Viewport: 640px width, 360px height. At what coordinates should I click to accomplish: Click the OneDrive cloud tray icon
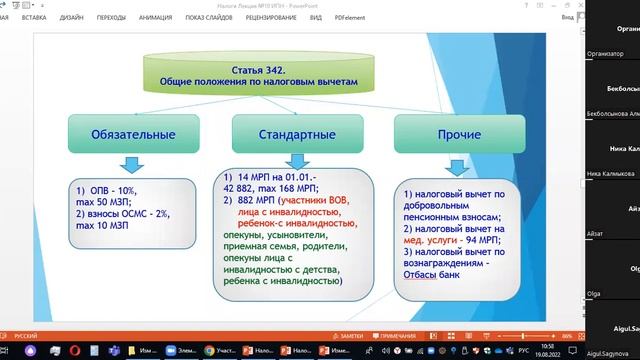498,350
